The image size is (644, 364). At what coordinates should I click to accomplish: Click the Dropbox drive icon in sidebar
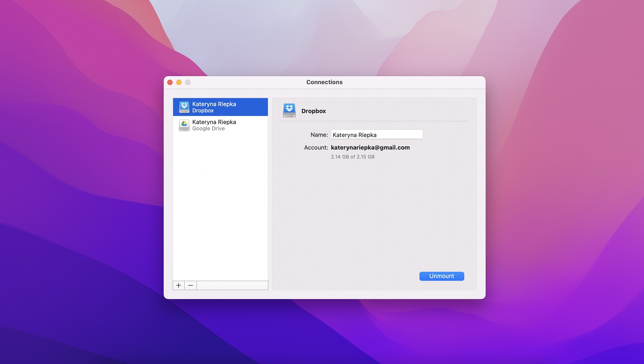tap(184, 107)
